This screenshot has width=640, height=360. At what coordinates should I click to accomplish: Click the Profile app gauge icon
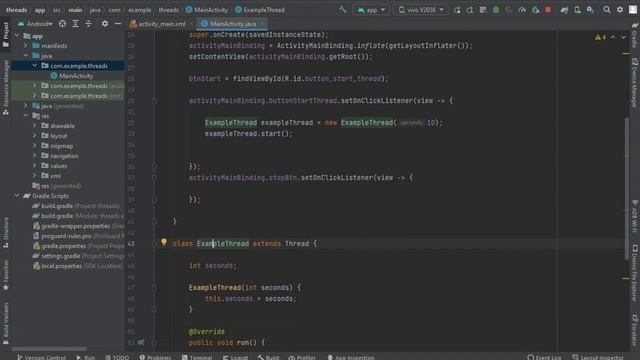pyautogui.click(x=522, y=10)
